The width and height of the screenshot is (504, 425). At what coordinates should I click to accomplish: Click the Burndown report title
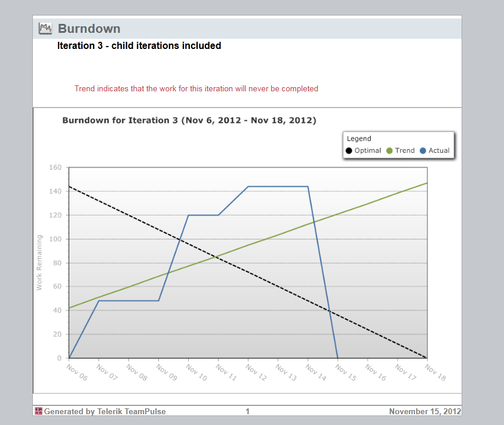coord(89,29)
